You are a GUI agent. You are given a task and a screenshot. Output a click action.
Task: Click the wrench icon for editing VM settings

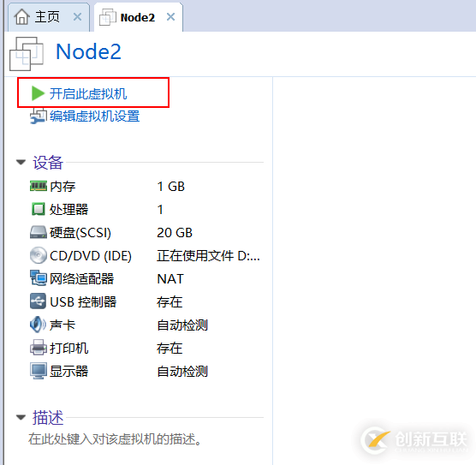(x=39, y=116)
